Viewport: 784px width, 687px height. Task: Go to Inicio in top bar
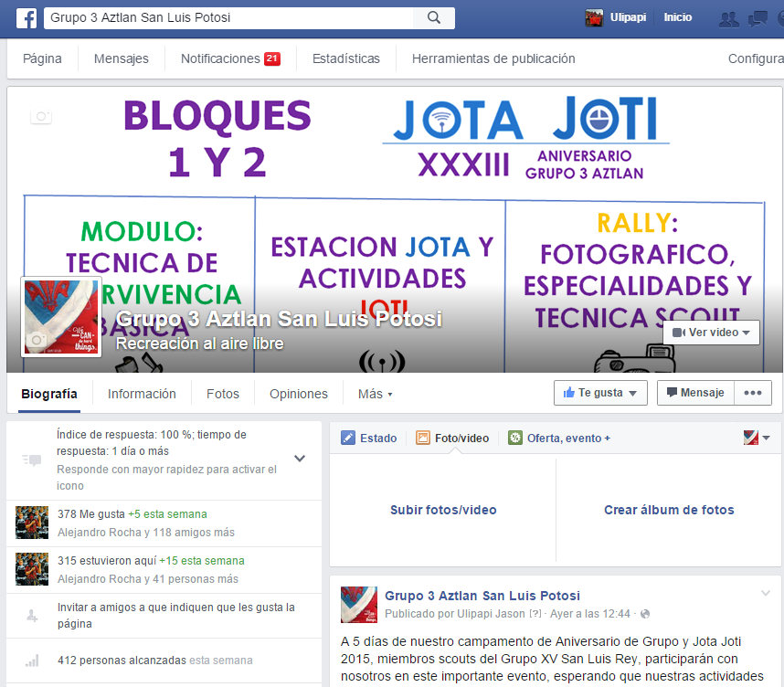[678, 17]
